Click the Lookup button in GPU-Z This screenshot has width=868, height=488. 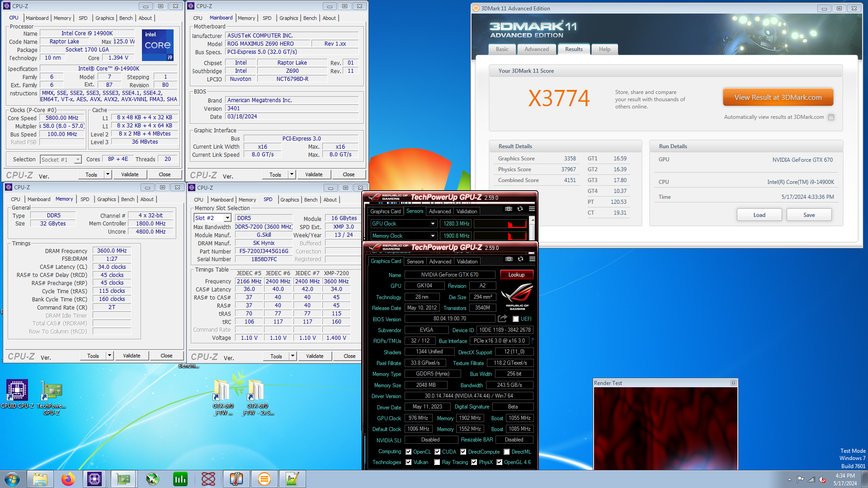coord(516,275)
